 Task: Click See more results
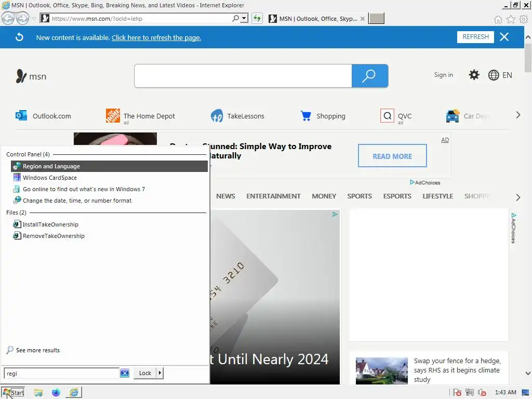(33, 350)
